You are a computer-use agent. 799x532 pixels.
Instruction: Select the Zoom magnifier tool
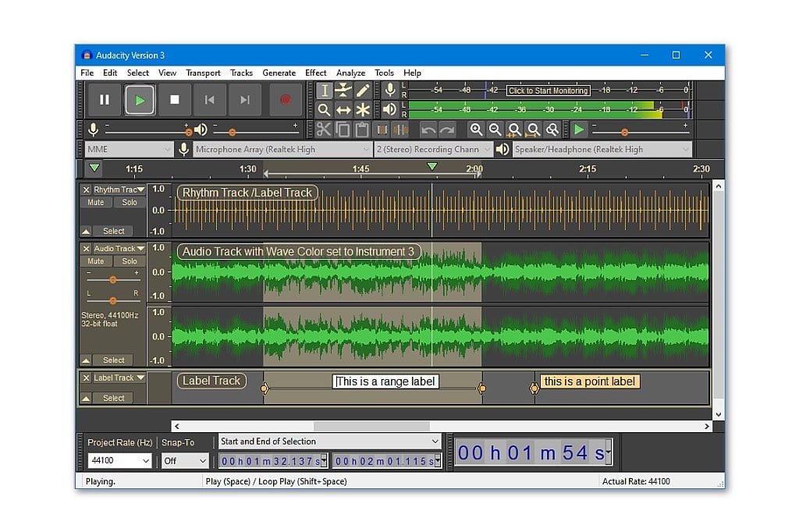pos(324,109)
